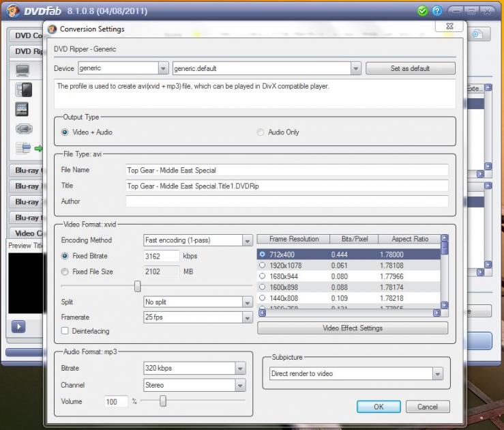The width and height of the screenshot is (504, 430).
Task: Select the 1920x1078 frame resolution
Action: coord(263,266)
